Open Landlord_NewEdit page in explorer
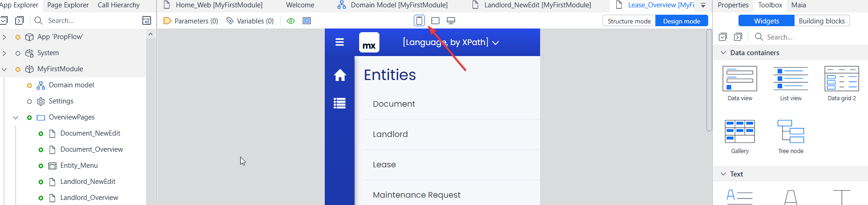Viewport: 868px width, 205px height. pyautogui.click(x=88, y=182)
